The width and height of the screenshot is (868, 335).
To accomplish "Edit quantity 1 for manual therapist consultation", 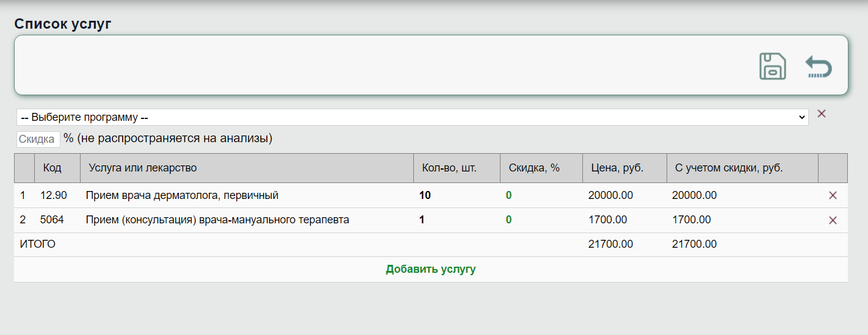I will [422, 220].
